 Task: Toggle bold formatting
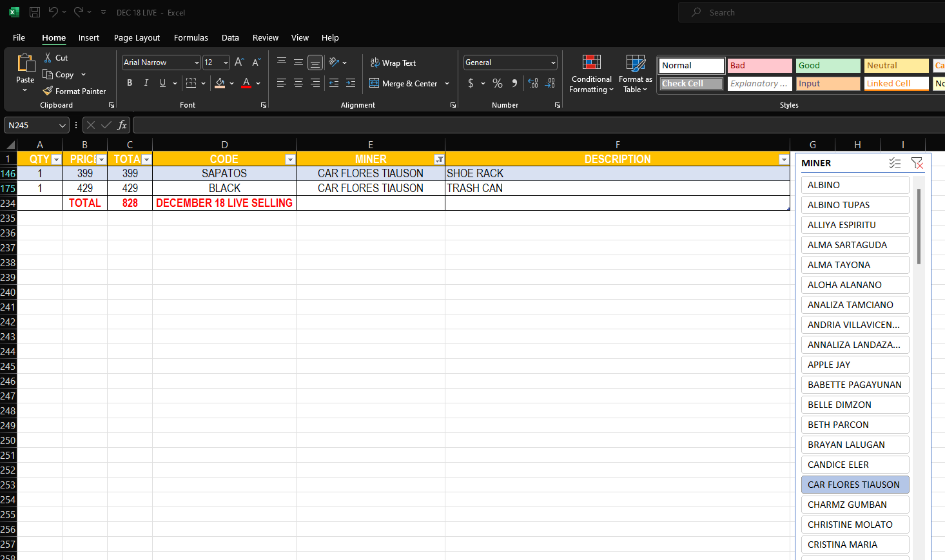[130, 83]
